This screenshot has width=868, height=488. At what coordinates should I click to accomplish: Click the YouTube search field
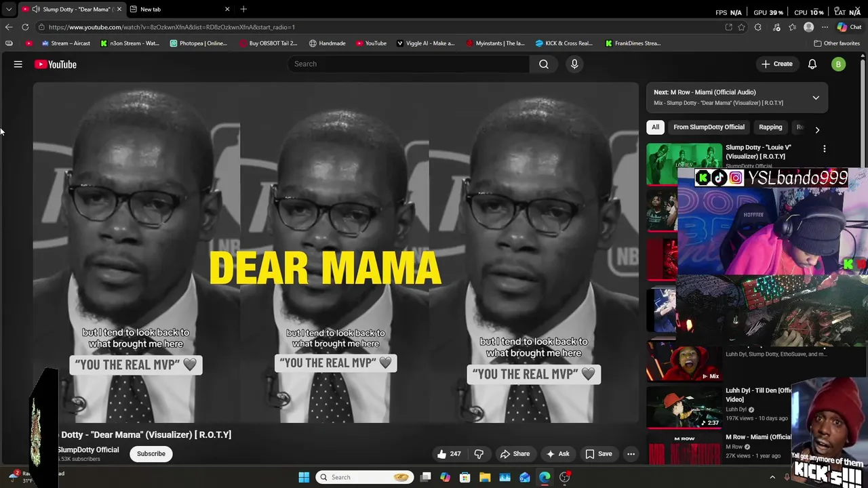[408, 64]
